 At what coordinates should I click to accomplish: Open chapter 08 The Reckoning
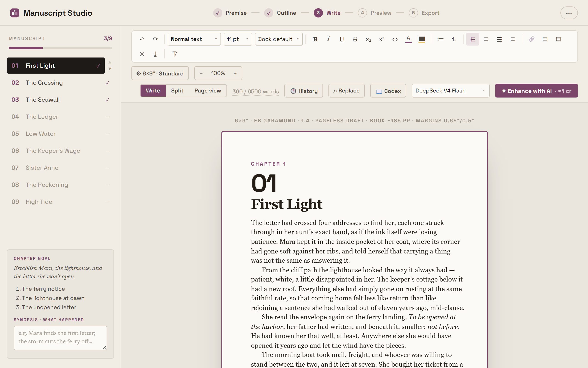60,185
